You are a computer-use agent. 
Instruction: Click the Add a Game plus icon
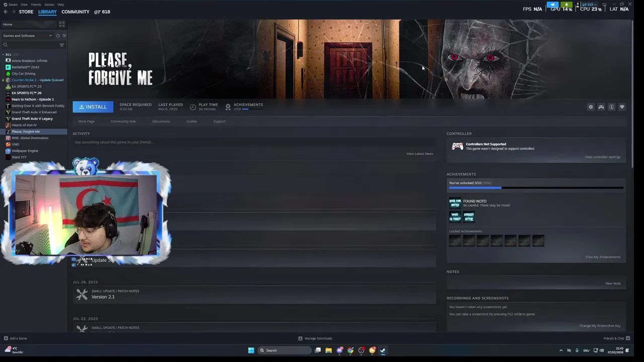6,338
